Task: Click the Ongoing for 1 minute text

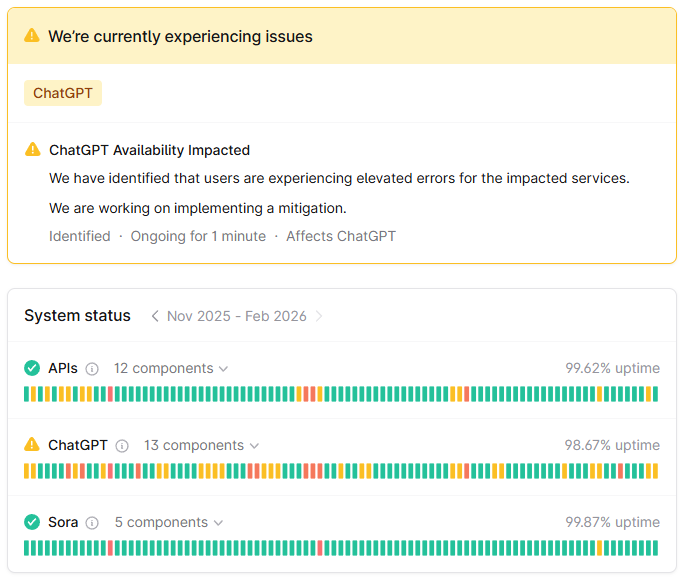Action: (198, 236)
